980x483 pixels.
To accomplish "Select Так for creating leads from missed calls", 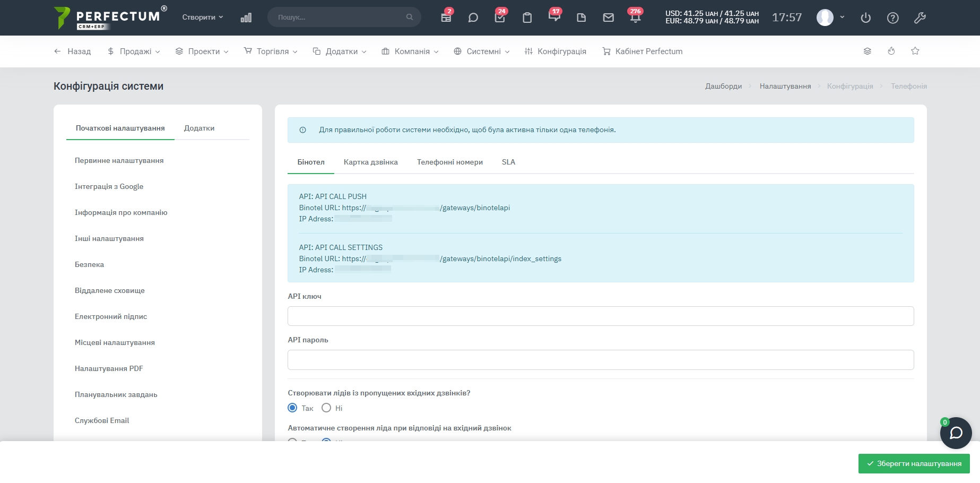I will pyautogui.click(x=292, y=408).
